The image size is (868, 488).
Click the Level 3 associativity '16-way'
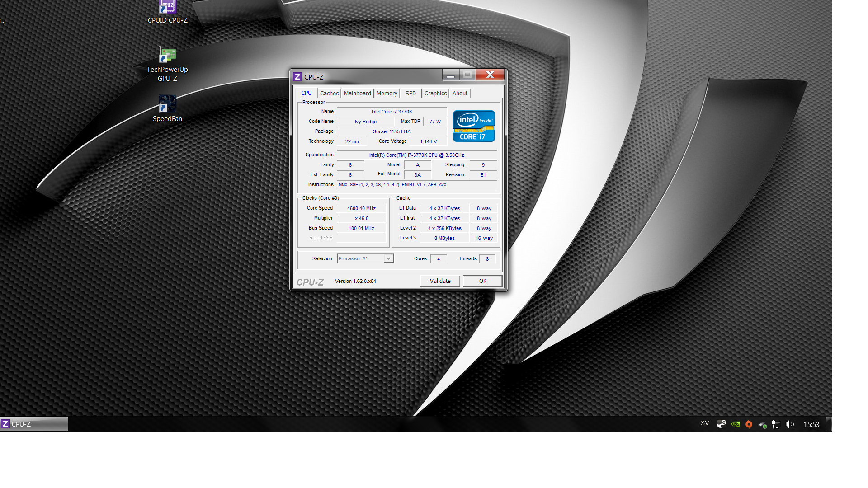click(x=484, y=238)
